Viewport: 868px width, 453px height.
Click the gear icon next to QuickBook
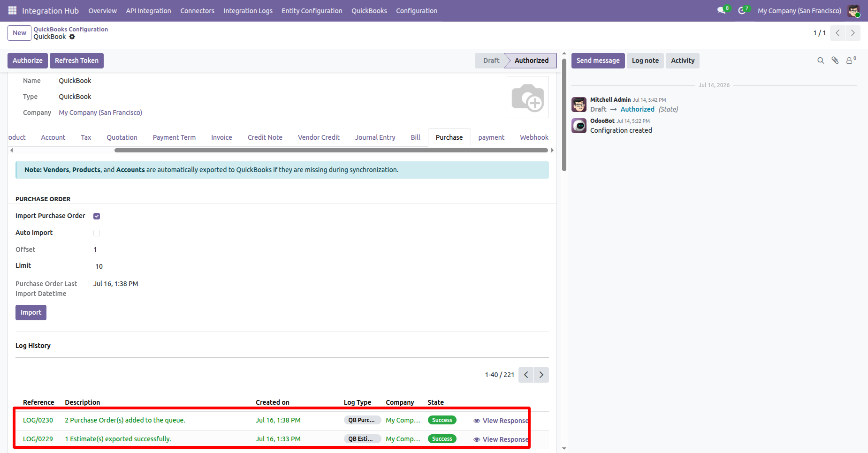click(x=72, y=37)
